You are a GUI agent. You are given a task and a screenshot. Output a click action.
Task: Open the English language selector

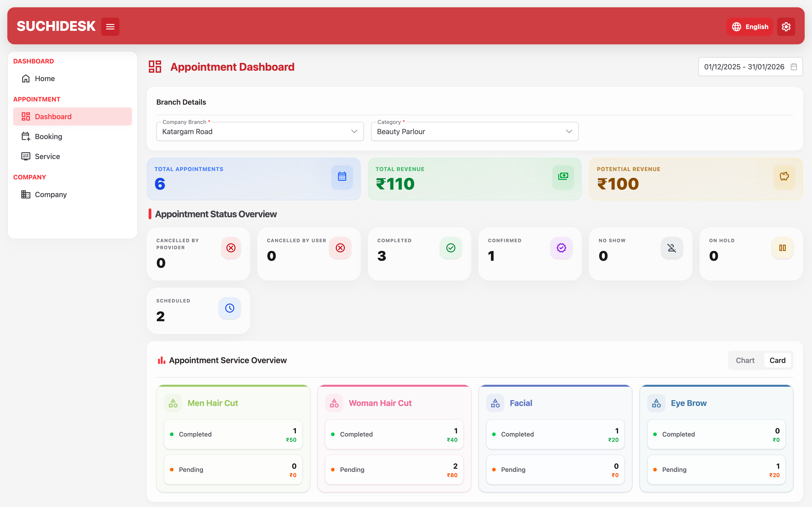pyautogui.click(x=750, y=27)
